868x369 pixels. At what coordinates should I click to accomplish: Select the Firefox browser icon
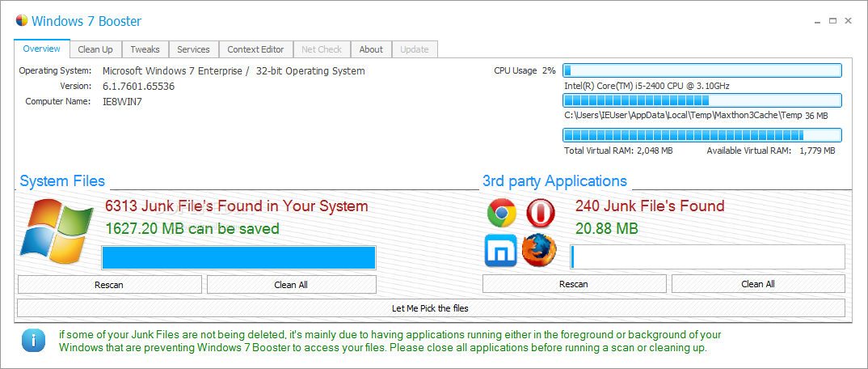coord(538,250)
